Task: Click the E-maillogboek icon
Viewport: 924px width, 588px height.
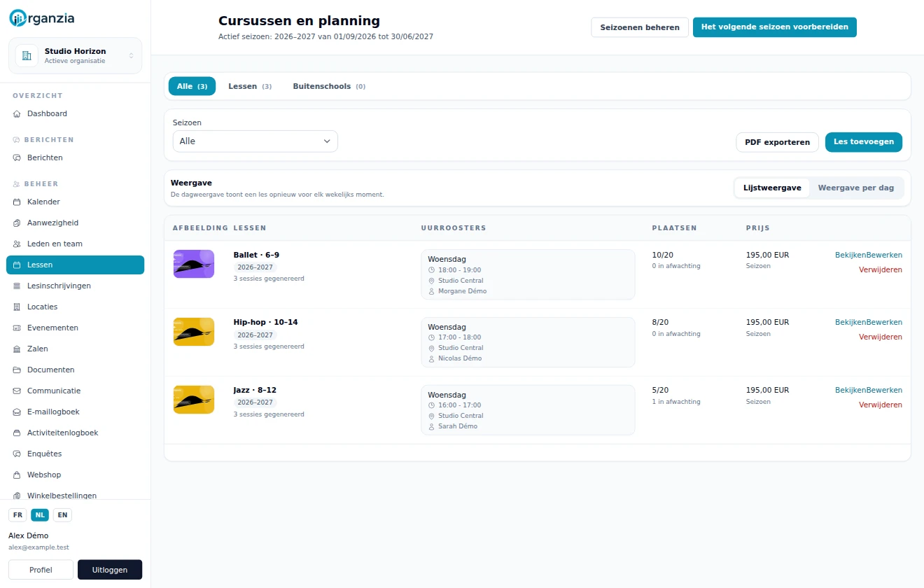Action: coord(17,412)
